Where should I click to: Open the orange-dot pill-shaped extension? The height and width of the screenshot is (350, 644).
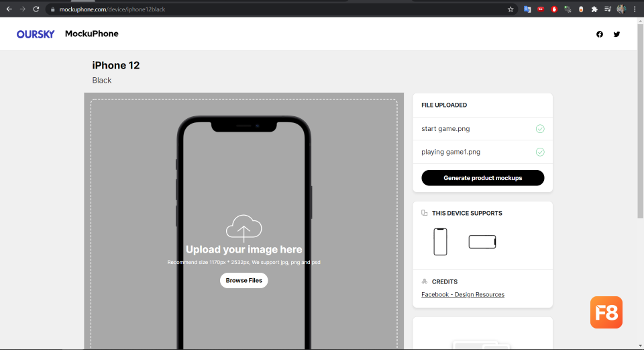(x=581, y=9)
